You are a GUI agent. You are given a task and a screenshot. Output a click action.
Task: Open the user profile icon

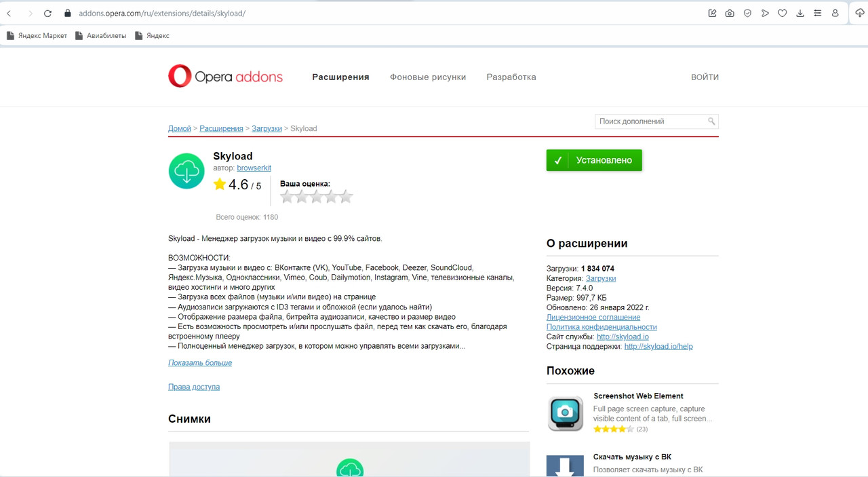tap(835, 14)
